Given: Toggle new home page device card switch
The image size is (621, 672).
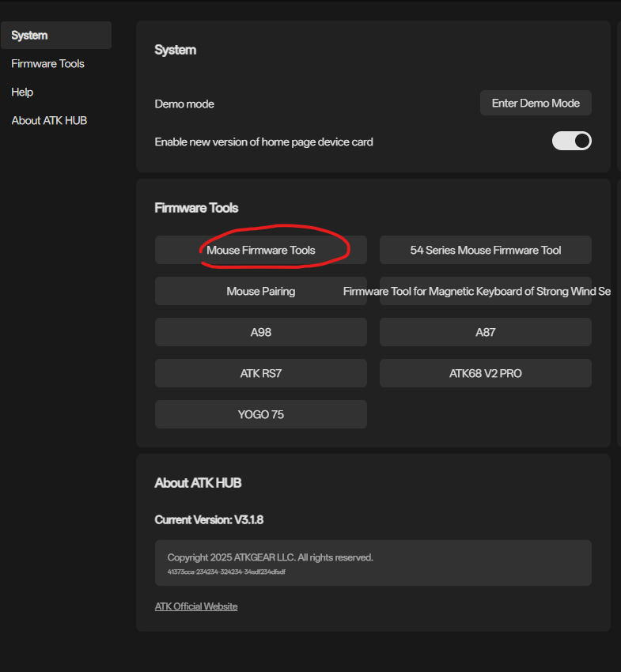Looking at the screenshot, I should click(571, 141).
